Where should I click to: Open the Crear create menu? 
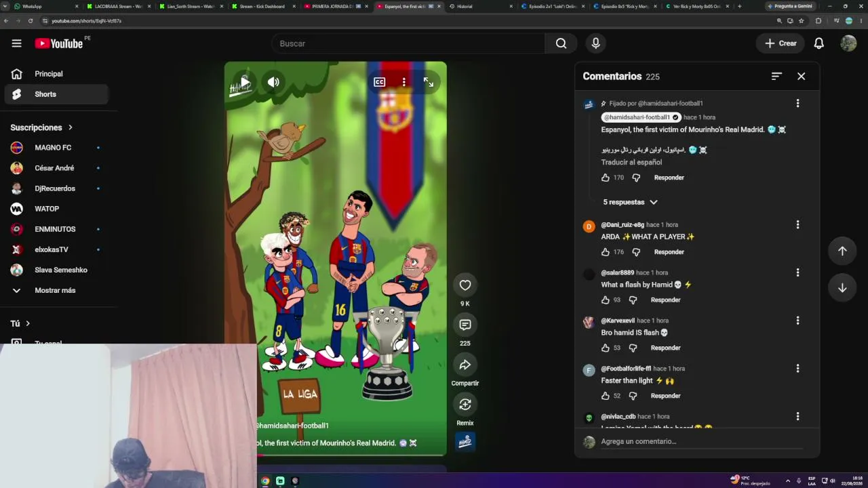pyautogui.click(x=781, y=43)
